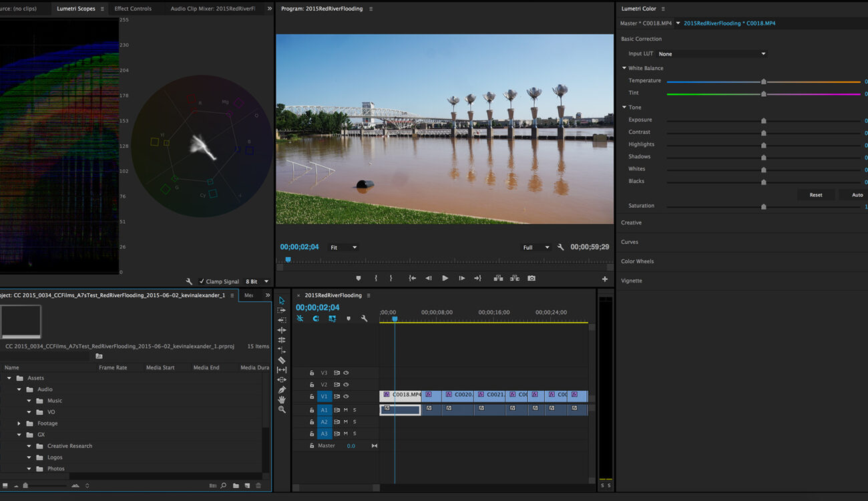The height and width of the screenshot is (501, 868).
Task: Go to In point
Action: pyautogui.click(x=413, y=279)
